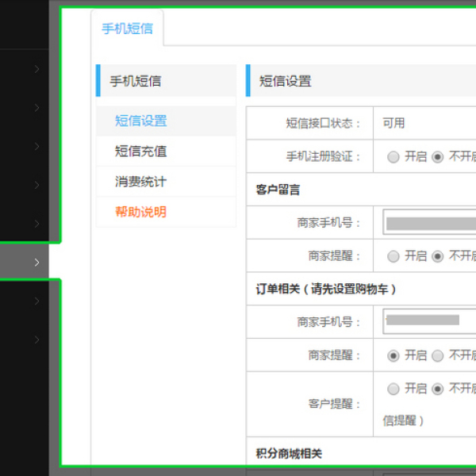This screenshot has height=476, width=476.
Task: Select 不开启 for 客户提醒
Action: point(438,389)
